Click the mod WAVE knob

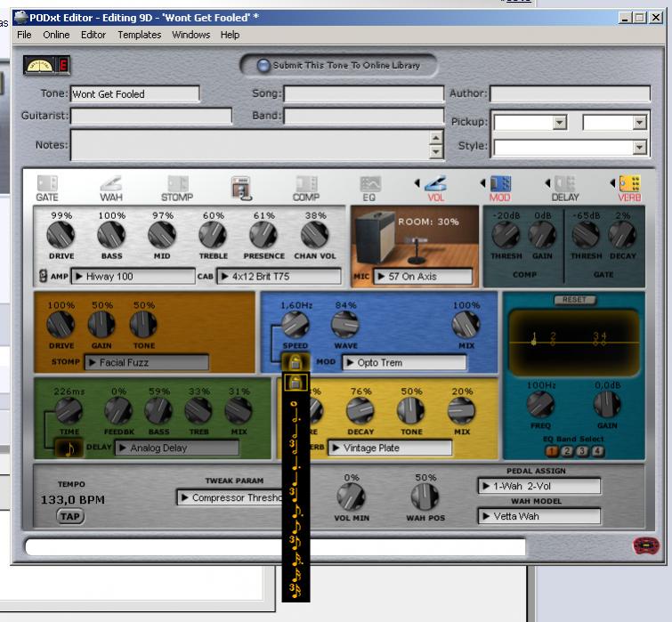pyautogui.click(x=345, y=325)
